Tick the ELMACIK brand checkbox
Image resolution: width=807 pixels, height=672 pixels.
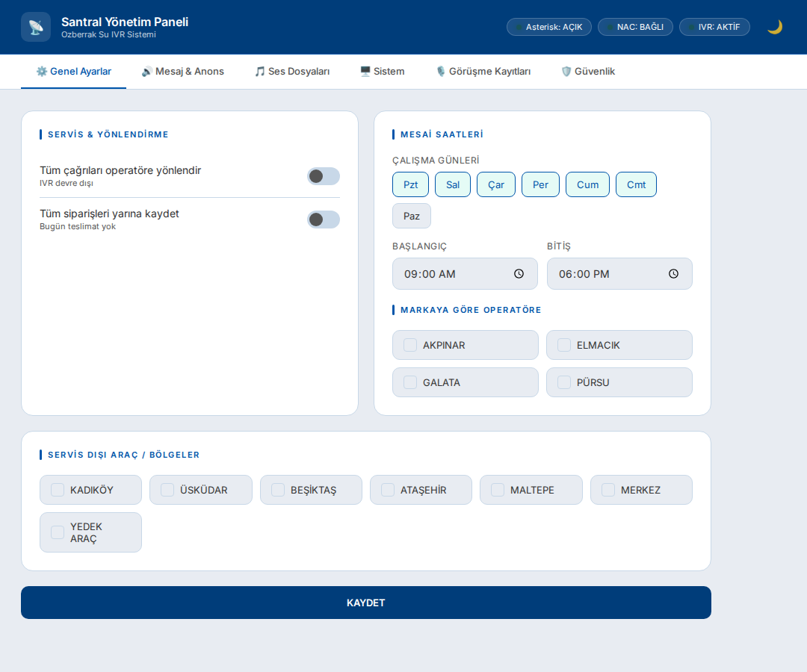pos(564,345)
